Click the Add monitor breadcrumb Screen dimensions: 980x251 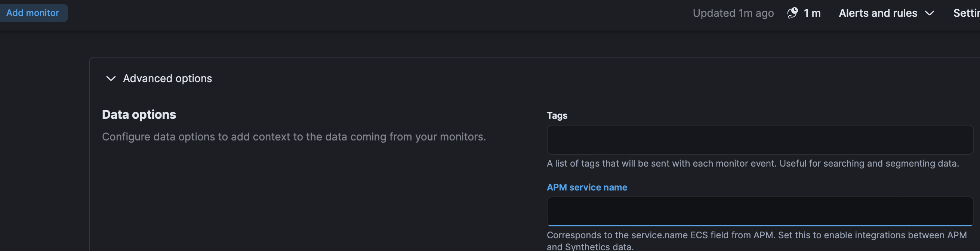(33, 13)
